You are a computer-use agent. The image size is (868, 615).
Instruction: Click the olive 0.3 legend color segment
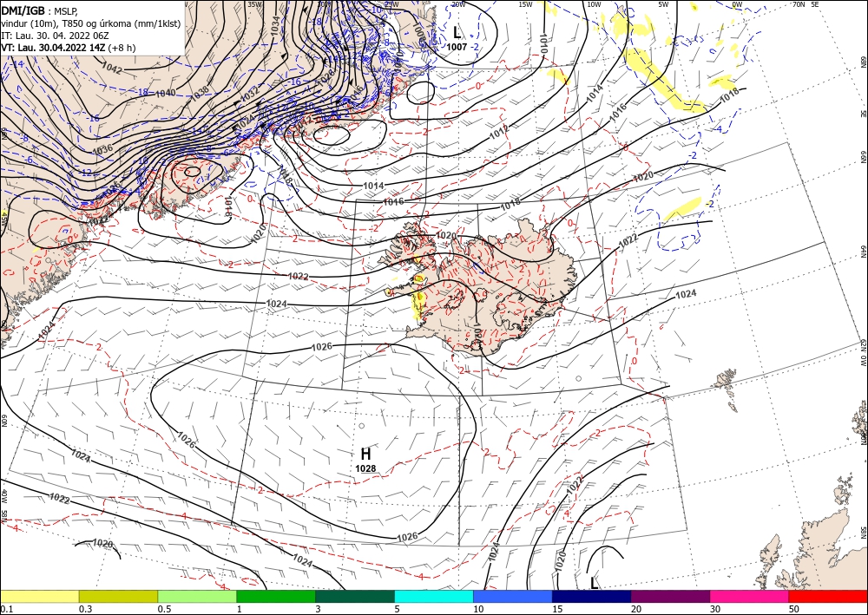tap(118, 596)
